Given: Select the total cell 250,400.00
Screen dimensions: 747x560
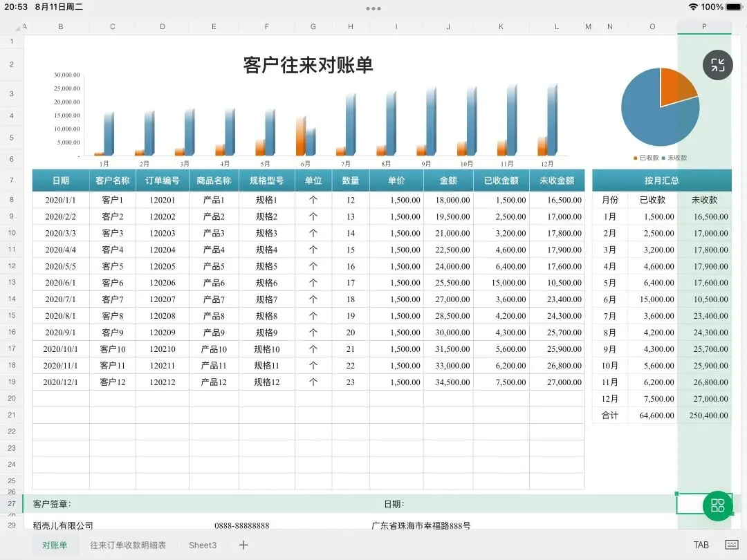Looking at the screenshot, I should 705,416.
